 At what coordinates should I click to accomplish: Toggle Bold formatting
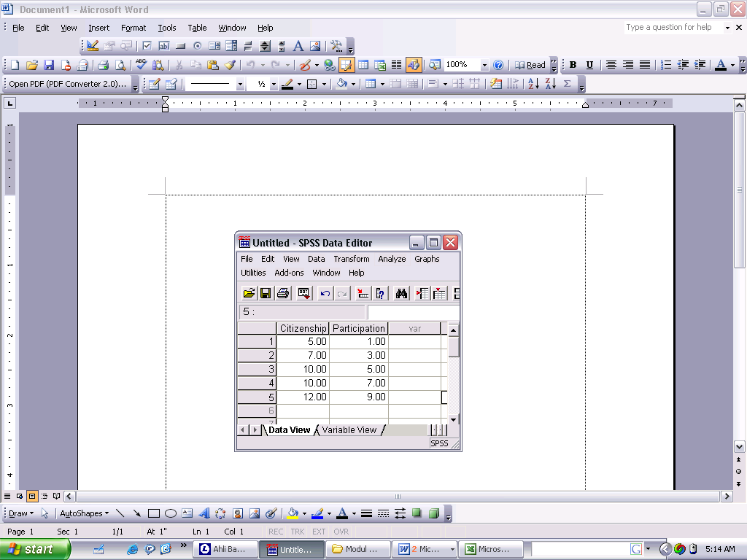point(573,65)
